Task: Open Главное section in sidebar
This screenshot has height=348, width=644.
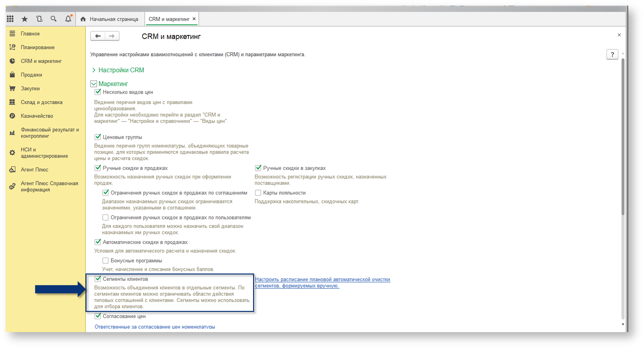Action: tap(30, 33)
